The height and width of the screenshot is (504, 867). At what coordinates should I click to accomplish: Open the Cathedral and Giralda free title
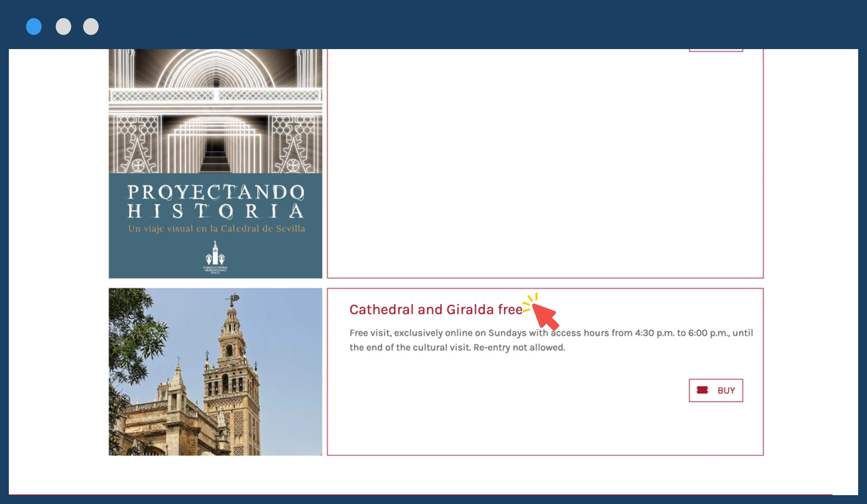436,309
